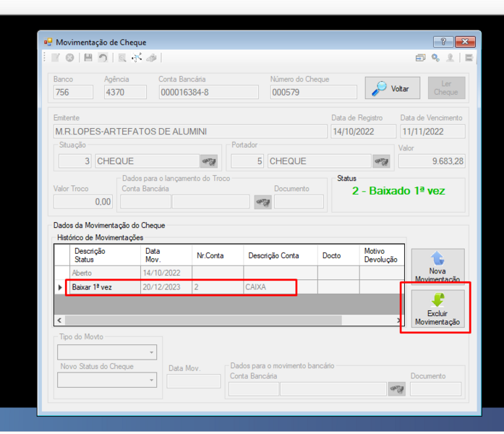The width and height of the screenshot is (504, 434).
Task: Click the rightmost toolbar panel icon
Action: pyautogui.click(x=469, y=58)
